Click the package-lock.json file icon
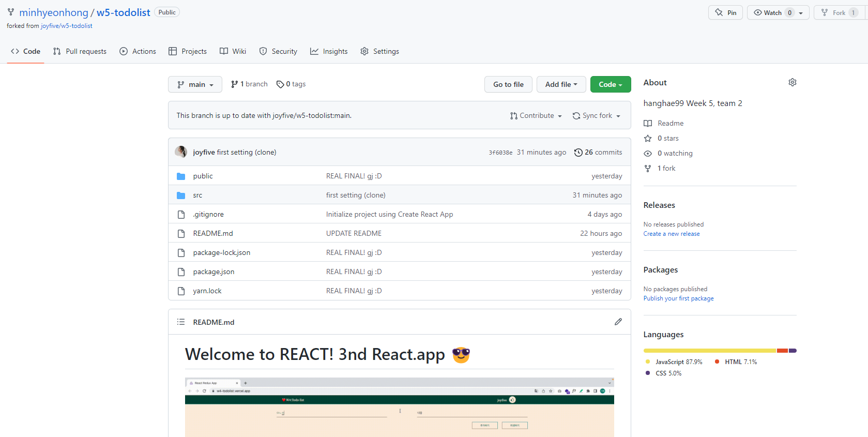Viewport: 868px width, 437px height. click(181, 253)
